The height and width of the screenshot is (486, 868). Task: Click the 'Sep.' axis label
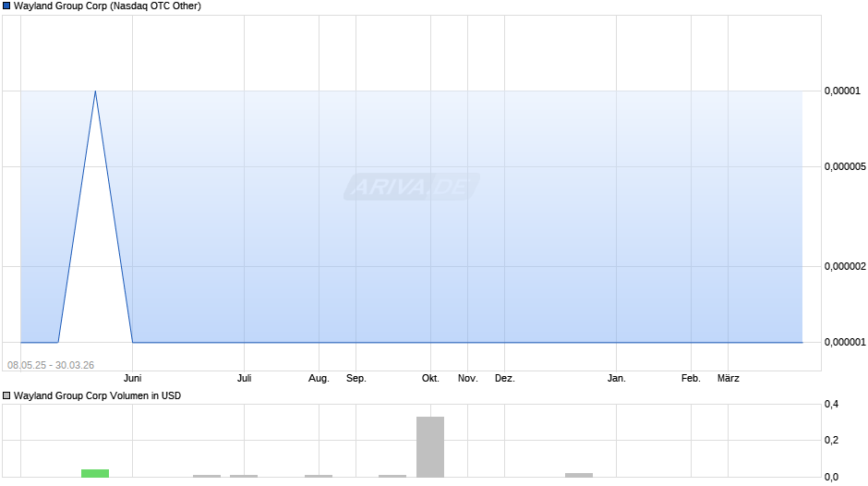click(x=356, y=378)
